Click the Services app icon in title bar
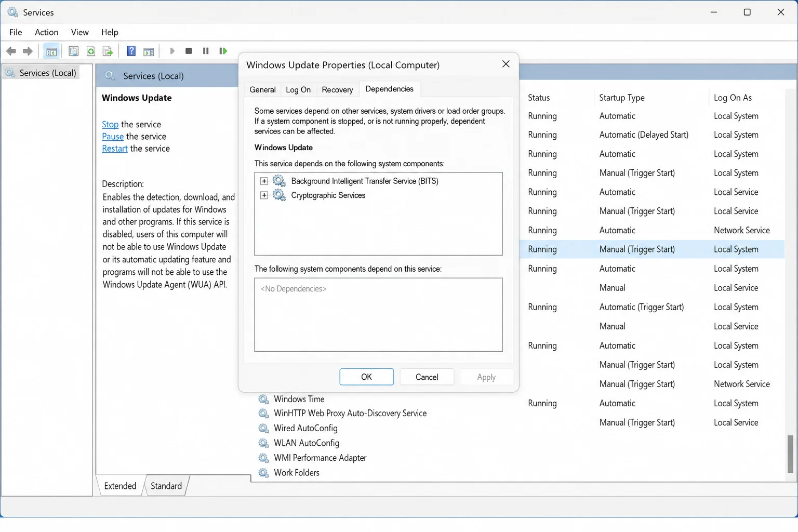798x532 pixels. [x=12, y=12]
